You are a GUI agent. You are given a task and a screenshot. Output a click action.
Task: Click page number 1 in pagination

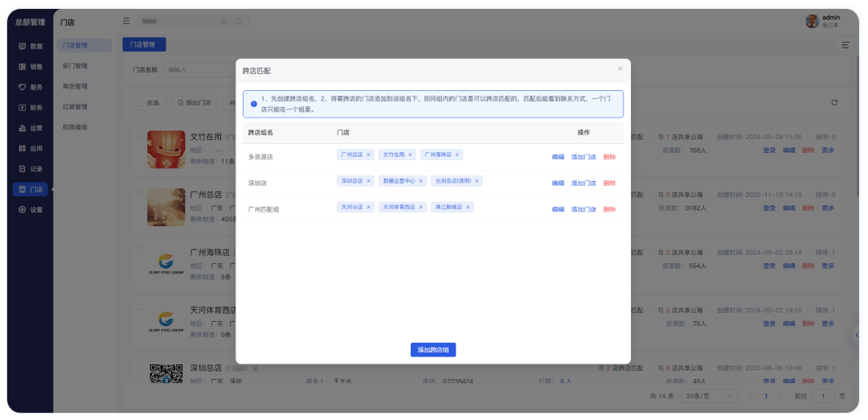point(766,396)
